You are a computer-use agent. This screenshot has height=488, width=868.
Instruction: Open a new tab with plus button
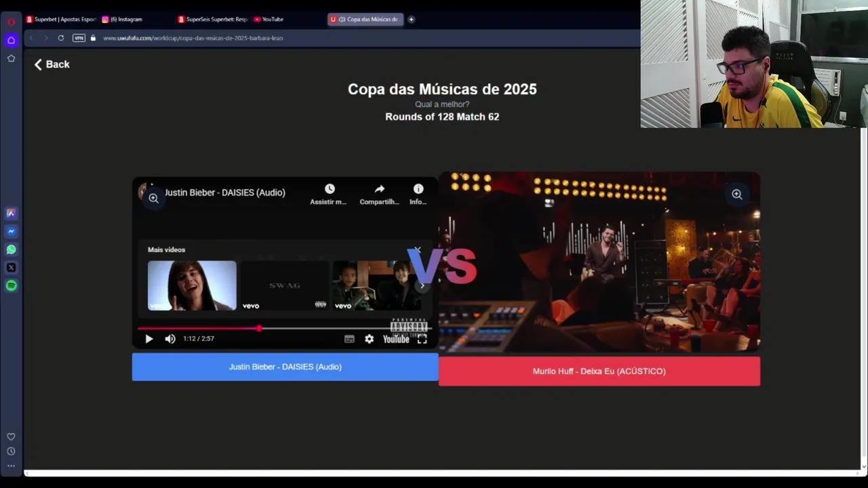(411, 19)
